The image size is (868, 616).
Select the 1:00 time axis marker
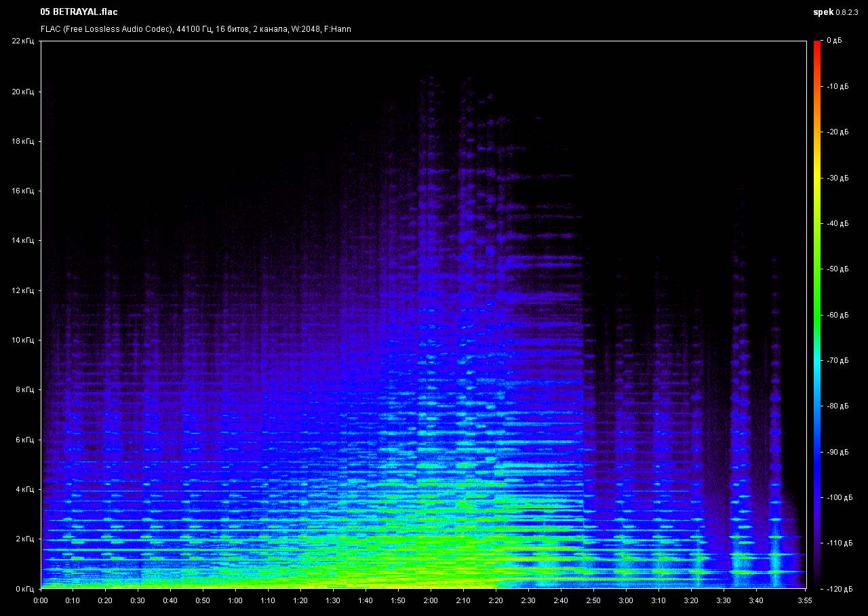pyautogui.click(x=235, y=600)
